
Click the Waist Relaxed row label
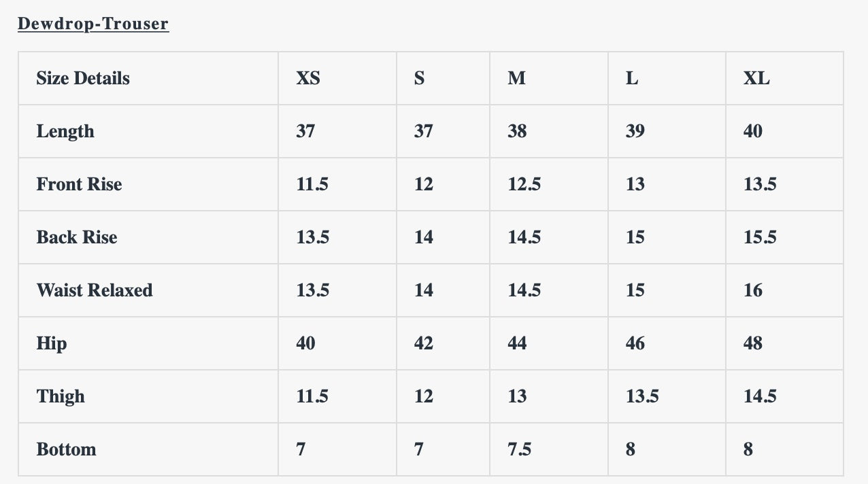click(x=95, y=290)
